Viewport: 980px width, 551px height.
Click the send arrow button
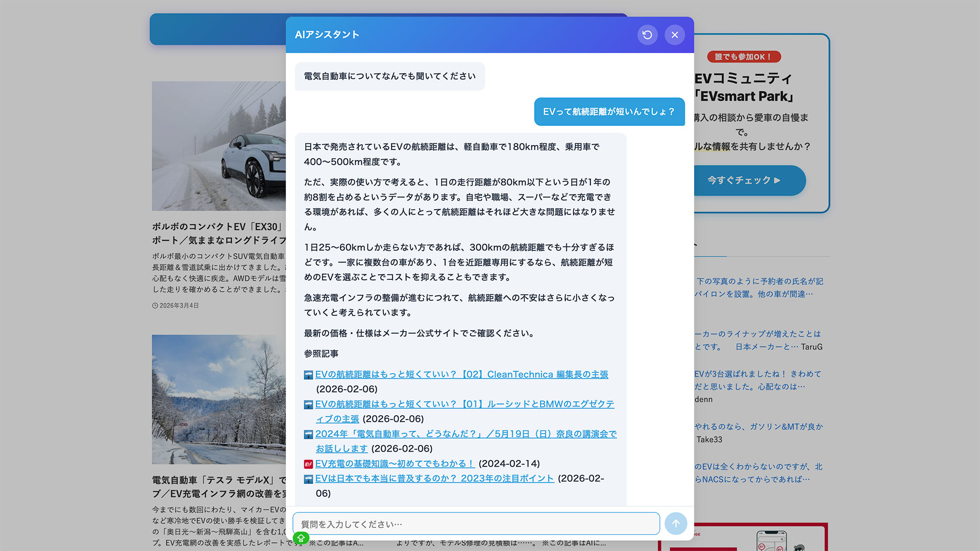(676, 524)
